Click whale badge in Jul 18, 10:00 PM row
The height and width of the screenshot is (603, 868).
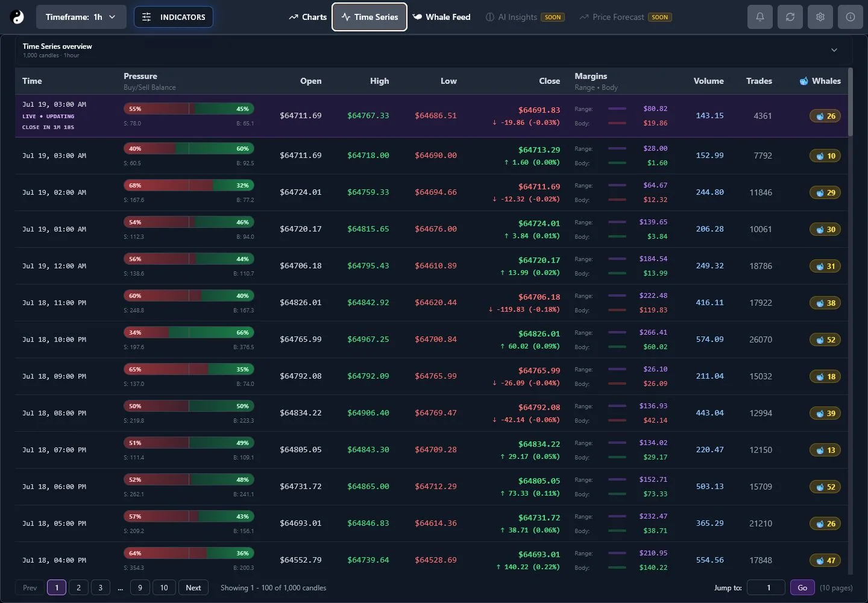[825, 339]
